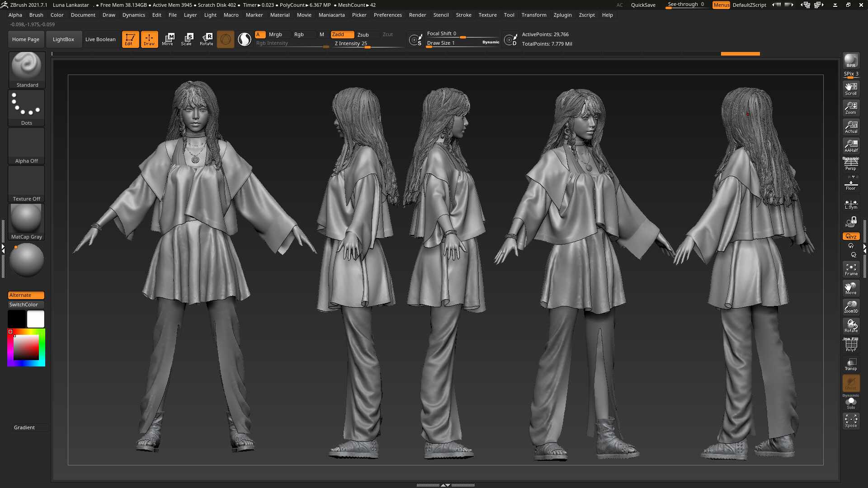Toggle Floor grid visibility

click(851, 183)
